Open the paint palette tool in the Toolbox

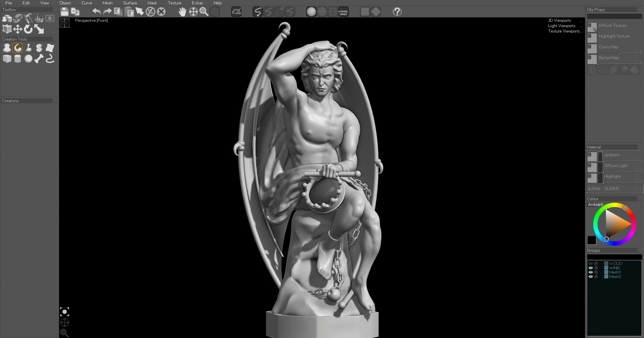(x=39, y=18)
